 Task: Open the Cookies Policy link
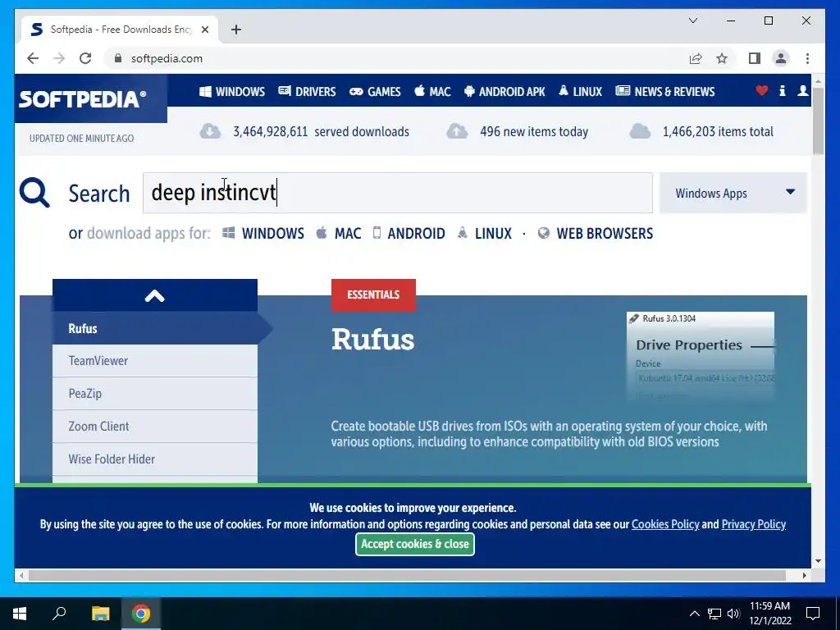(x=665, y=524)
